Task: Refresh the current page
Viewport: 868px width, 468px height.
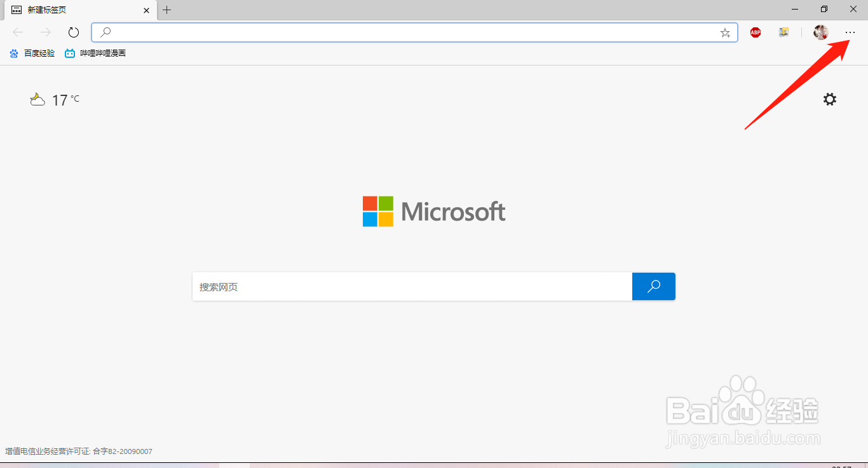Action: [74, 32]
